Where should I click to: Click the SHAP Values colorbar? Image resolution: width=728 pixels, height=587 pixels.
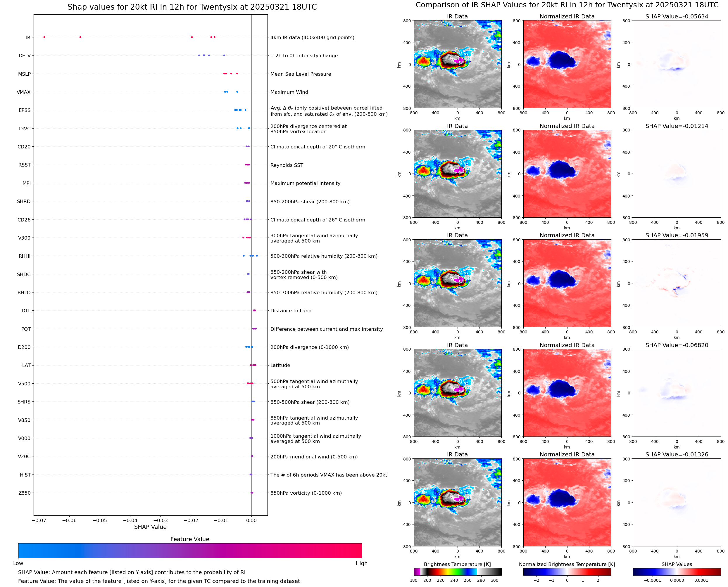677,572
